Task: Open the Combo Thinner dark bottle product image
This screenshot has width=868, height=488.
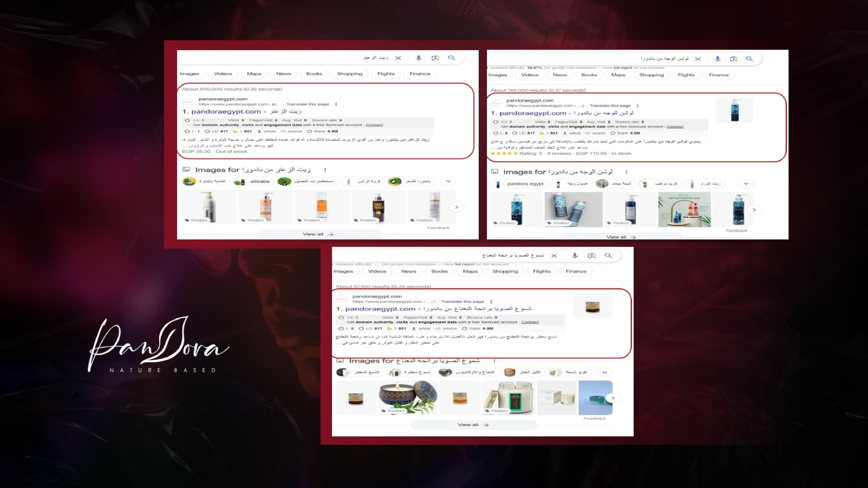Action: 378,207
